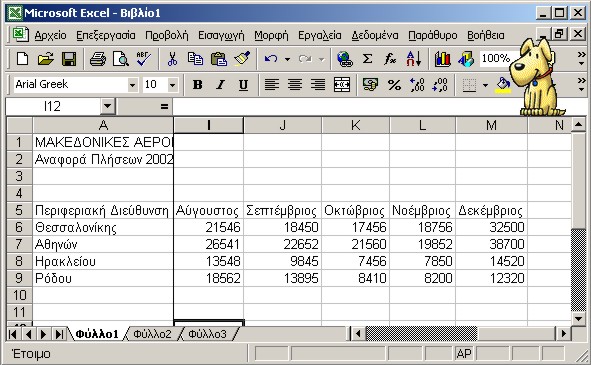The image size is (591, 365).
Task: Open the zoom 100% box
Action: (x=496, y=58)
